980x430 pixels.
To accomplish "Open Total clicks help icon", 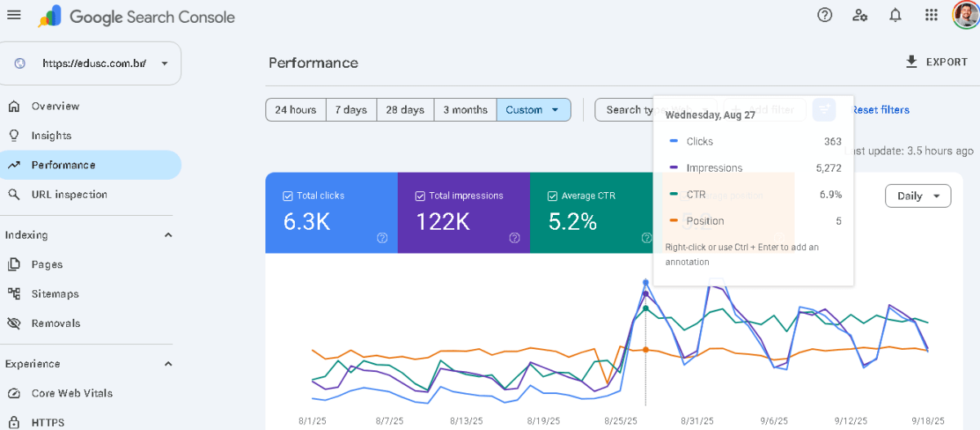I will [381, 238].
